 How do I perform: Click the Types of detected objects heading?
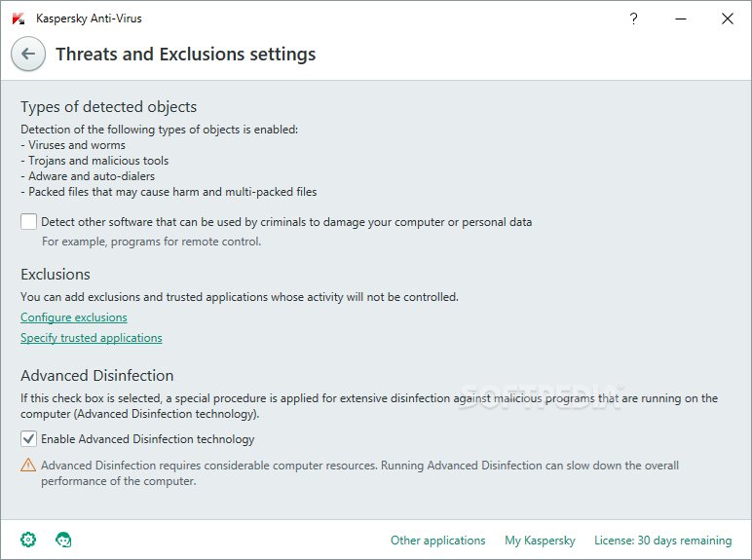click(109, 107)
